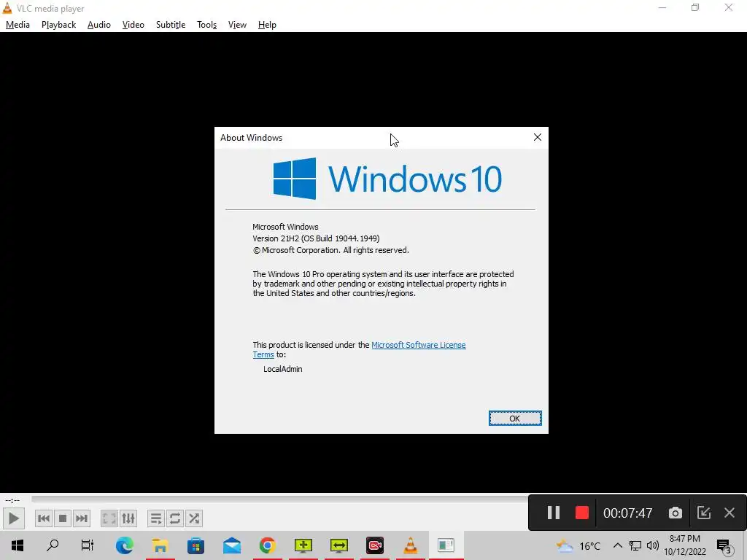
Task: Skip to next media in VLC
Action: (x=82, y=518)
